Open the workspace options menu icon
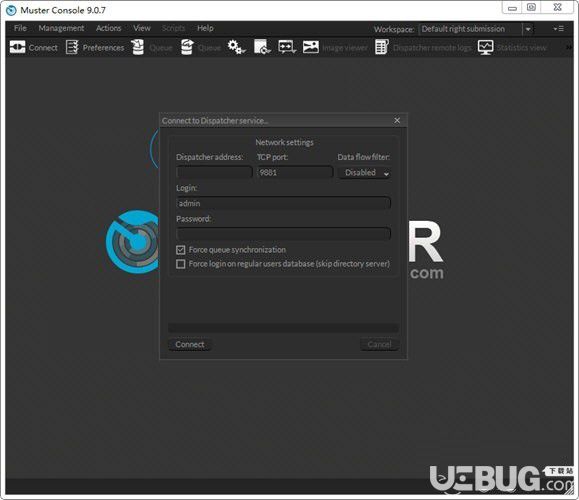The image size is (579, 500). (558, 29)
